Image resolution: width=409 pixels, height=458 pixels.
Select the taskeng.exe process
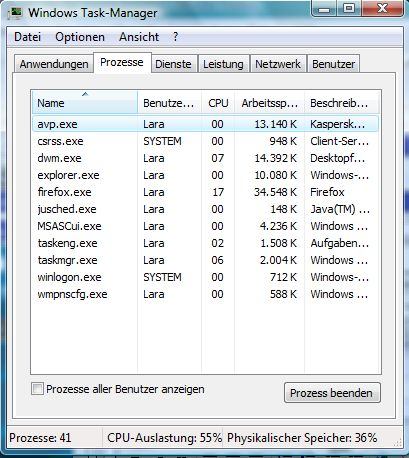tap(205, 243)
